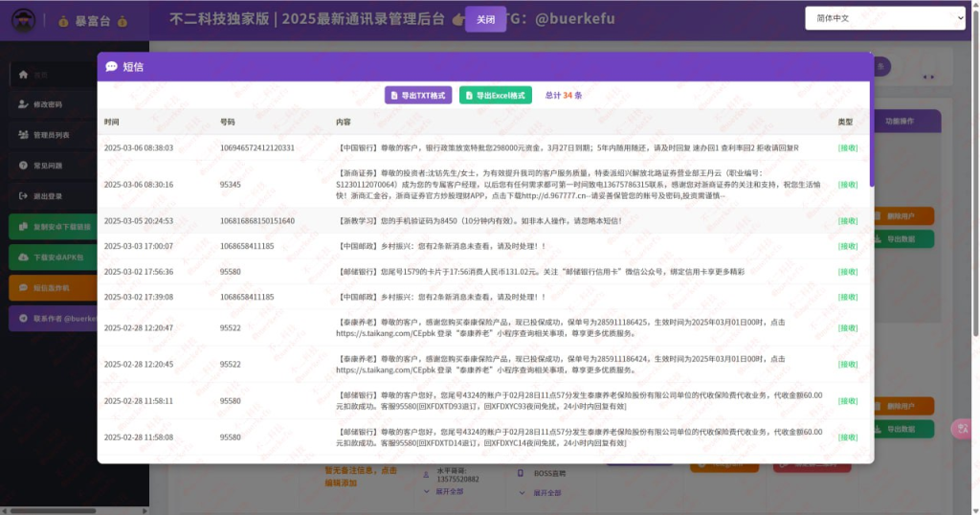Screen dimensions: 980x515
Task: Open the 简体中文 language dropdown
Action: [885, 18]
